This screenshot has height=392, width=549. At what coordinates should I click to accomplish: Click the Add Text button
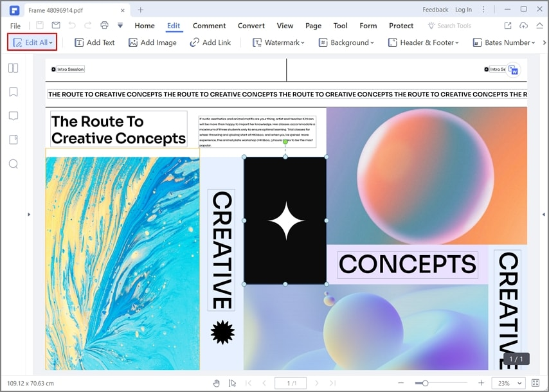pyautogui.click(x=94, y=42)
